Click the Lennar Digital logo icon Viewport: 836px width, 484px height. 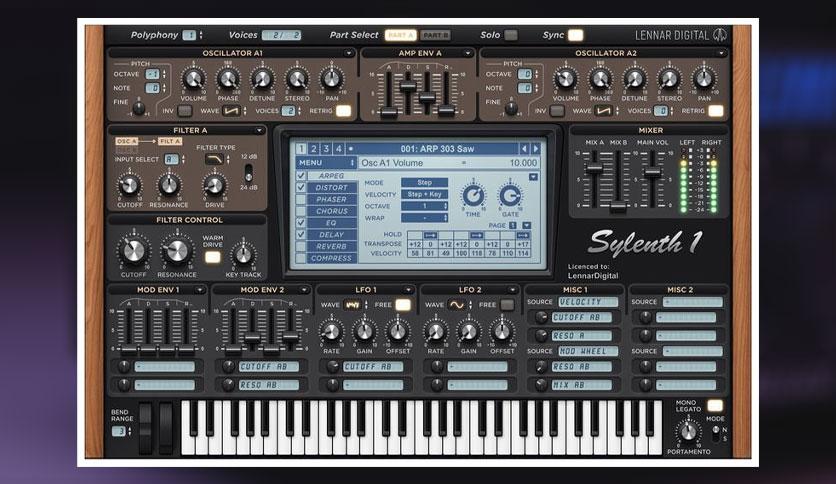[719, 35]
